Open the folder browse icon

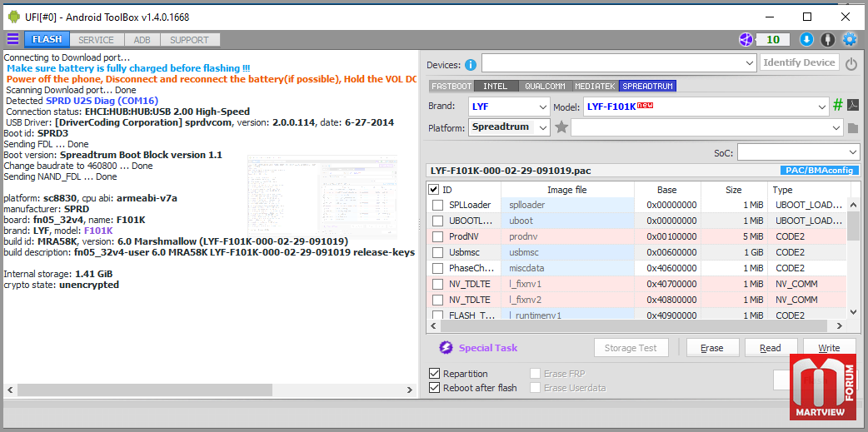pos(853,128)
